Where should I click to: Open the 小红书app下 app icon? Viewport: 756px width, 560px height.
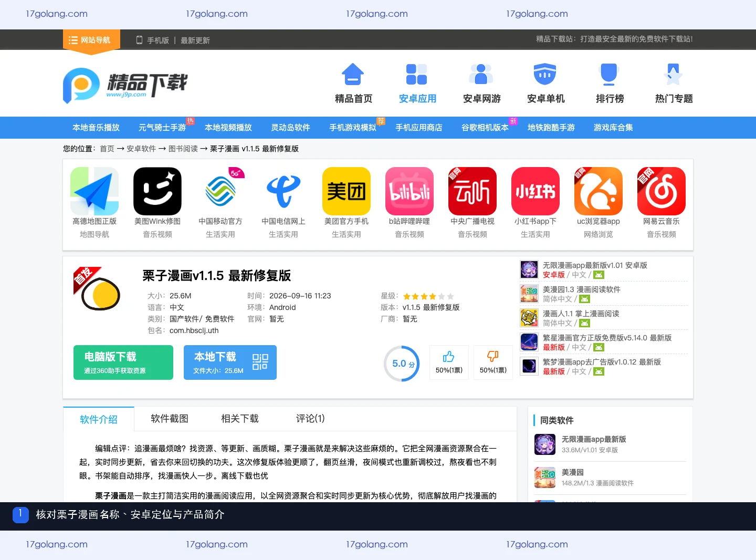pyautogui.click(x=535, y=191)
